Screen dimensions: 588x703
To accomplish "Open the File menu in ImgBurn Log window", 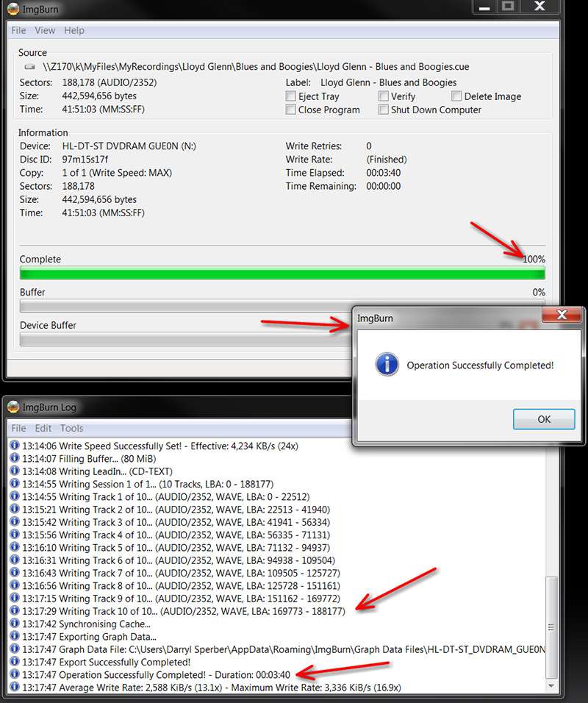I will click(x=18, y=428).
